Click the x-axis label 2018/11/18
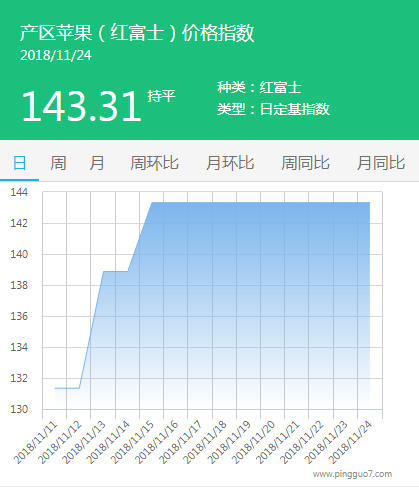This screenshot has width=419, height=487. point(205,443)
